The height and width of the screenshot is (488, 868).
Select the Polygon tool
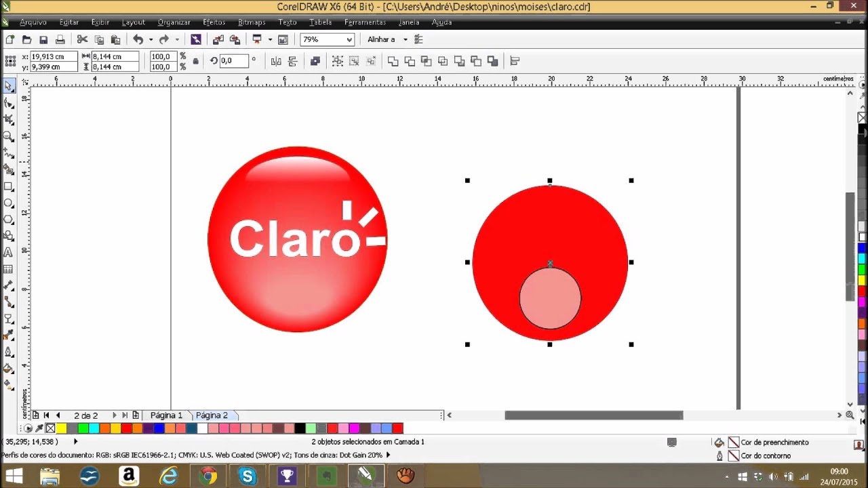8,219
